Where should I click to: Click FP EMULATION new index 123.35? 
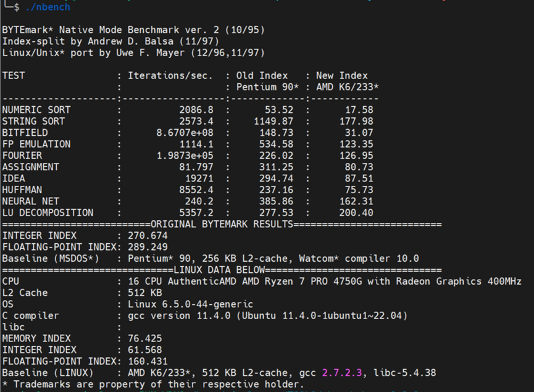click(x=356, y=144)
